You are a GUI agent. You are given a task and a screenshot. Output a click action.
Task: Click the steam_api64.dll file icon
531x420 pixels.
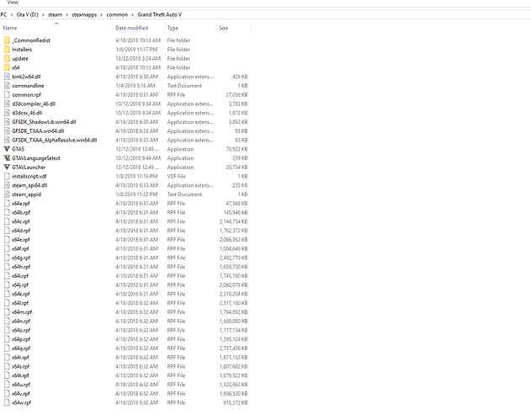7,185
